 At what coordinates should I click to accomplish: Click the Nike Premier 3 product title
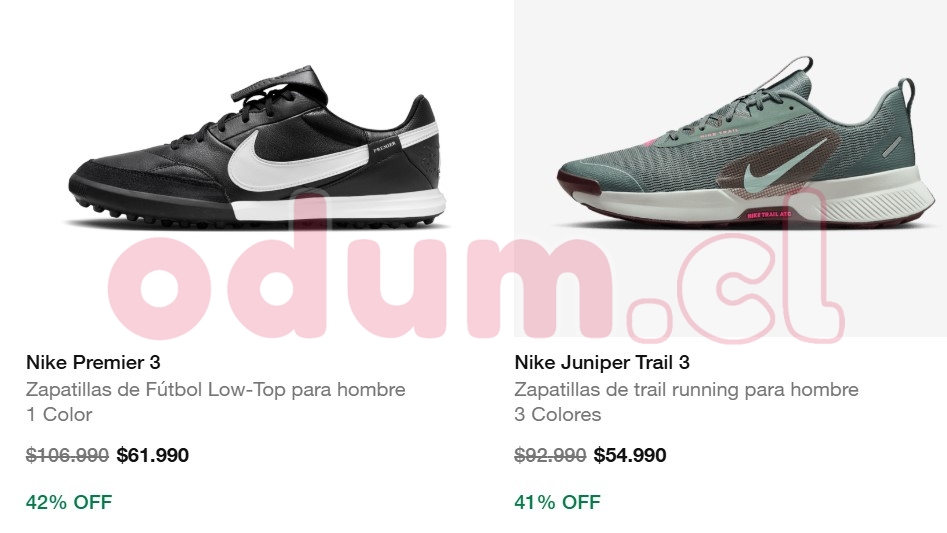point(93,362)
